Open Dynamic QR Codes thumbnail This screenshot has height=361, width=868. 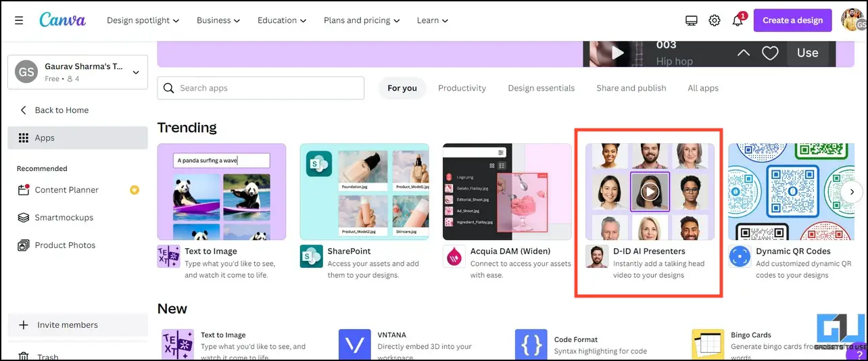(x=791, y=191)
